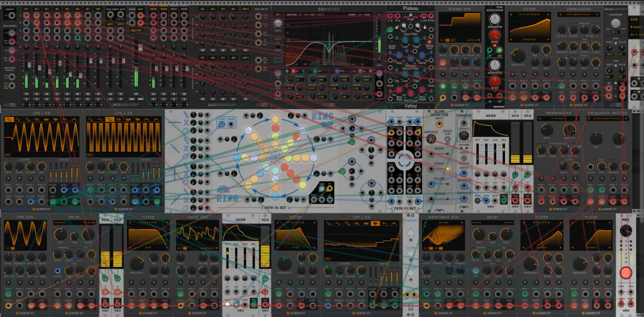Mute track -05- in MixMaster
644x317 pixels.
pos(67,94)
